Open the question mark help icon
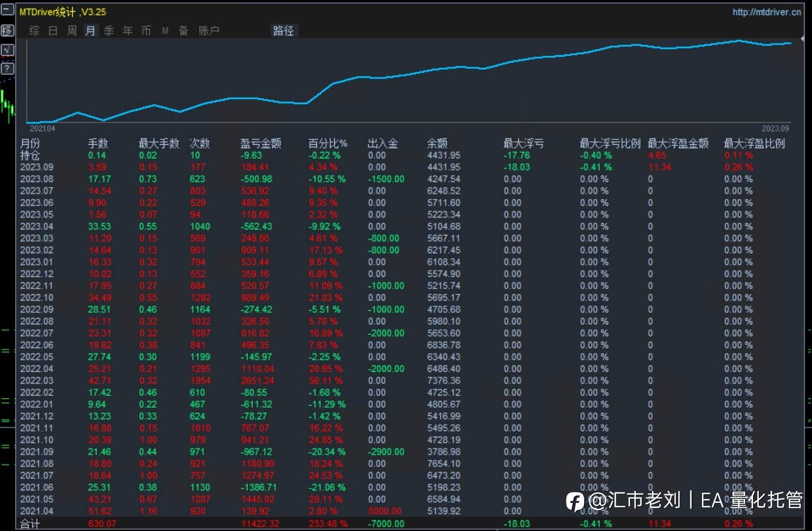 [7, 68]
